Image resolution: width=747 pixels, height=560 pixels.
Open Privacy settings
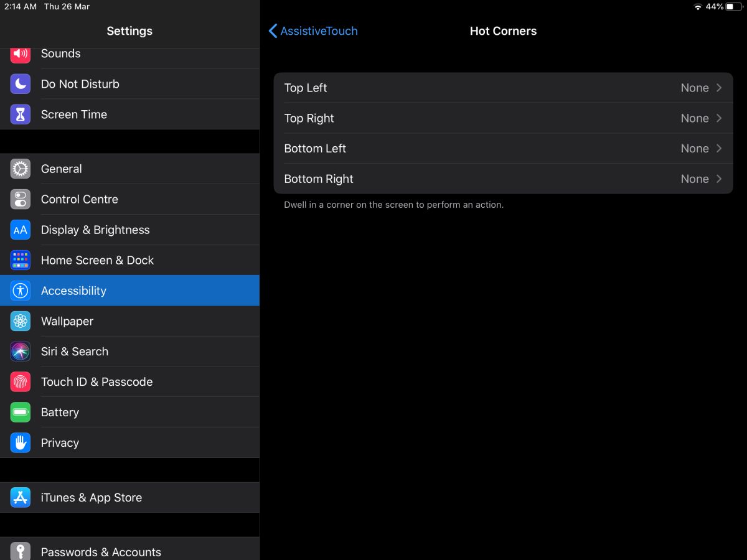(x=129, y=443)
